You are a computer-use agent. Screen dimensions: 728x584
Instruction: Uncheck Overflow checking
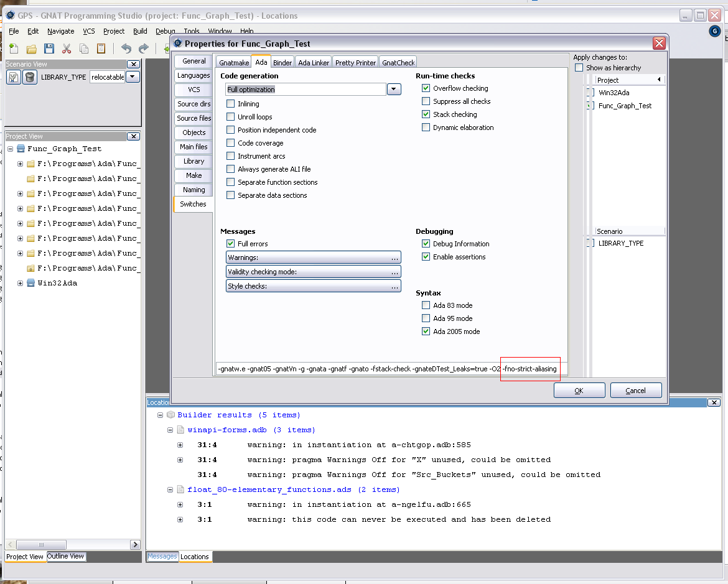tap(426, 88)
